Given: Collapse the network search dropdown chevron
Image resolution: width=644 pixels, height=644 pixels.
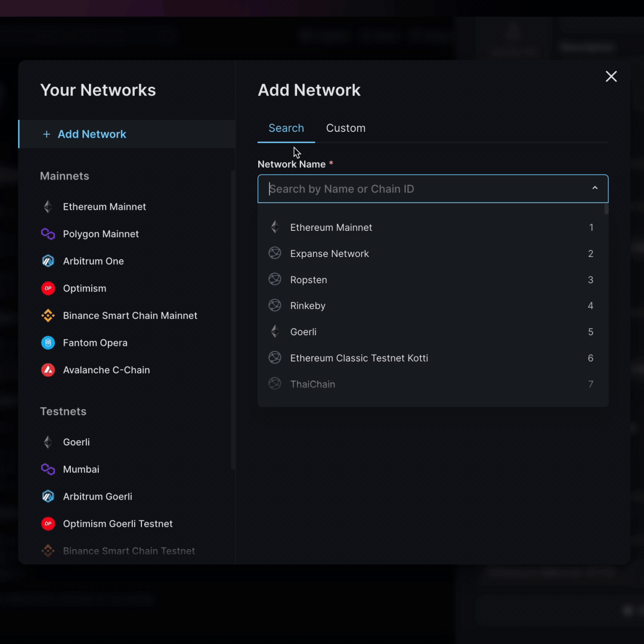Looking at the screenshot, I should (x=595, y=188).
